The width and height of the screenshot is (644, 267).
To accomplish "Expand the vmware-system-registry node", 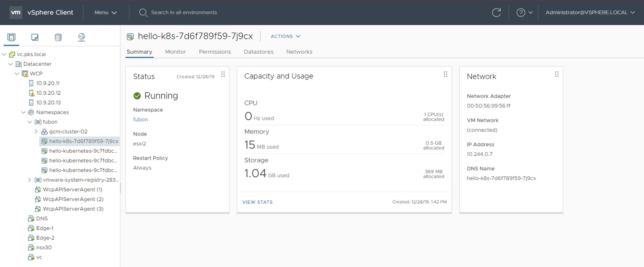I will pos(29,180).
